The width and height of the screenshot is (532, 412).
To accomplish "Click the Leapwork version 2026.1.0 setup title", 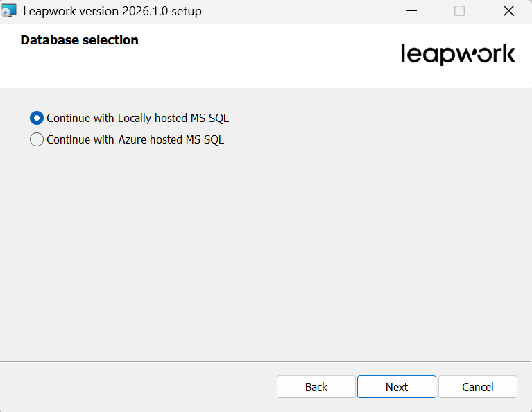I will tap(112, 11).
